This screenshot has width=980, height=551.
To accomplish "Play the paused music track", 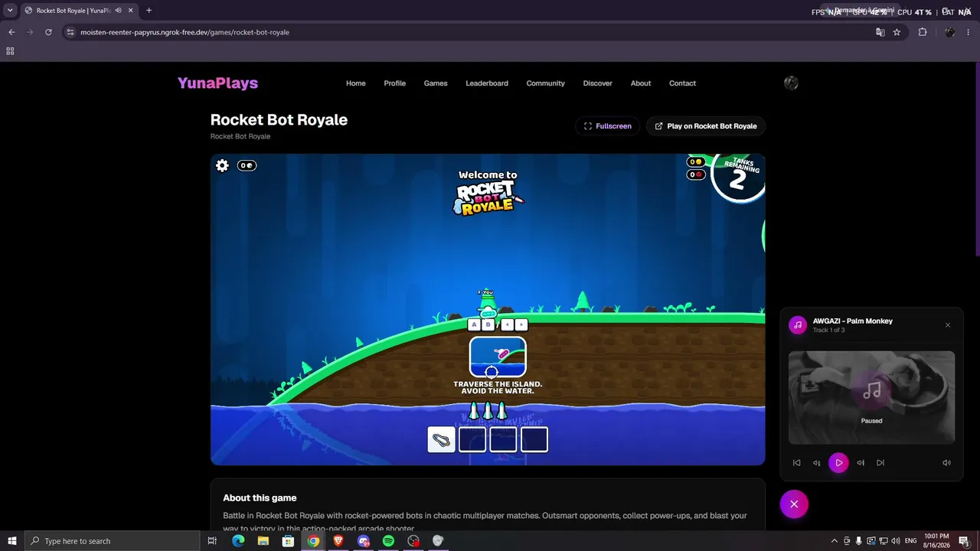I will [838, 462].
